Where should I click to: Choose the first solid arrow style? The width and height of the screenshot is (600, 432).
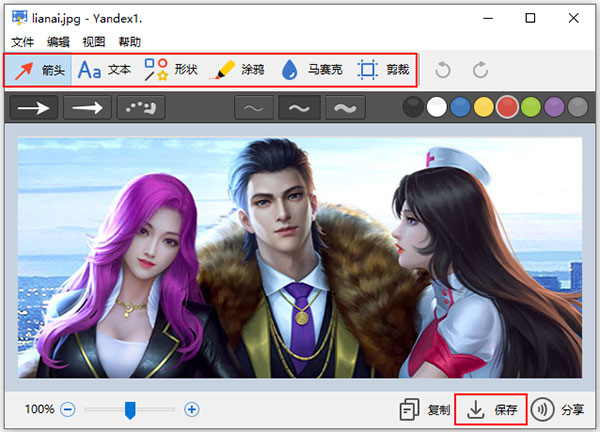pyautogui.click(x=33, y=108)
